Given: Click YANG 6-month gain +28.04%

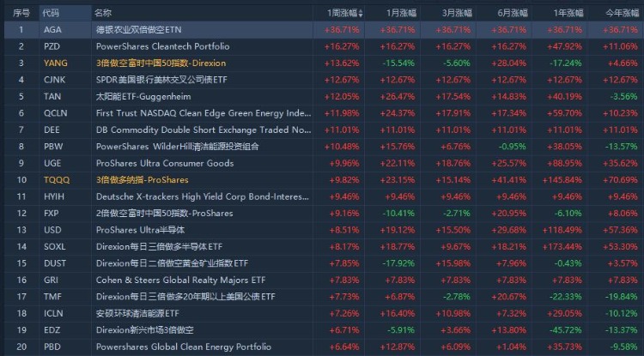Looking at the screenshot, I should pyautogui.click(x=508, y=63).
